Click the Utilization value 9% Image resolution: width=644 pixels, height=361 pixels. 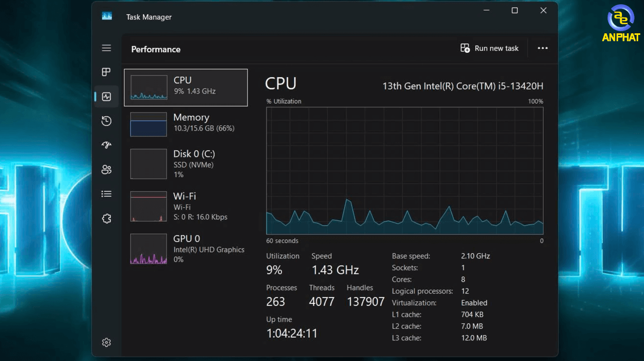coord(274,270)
